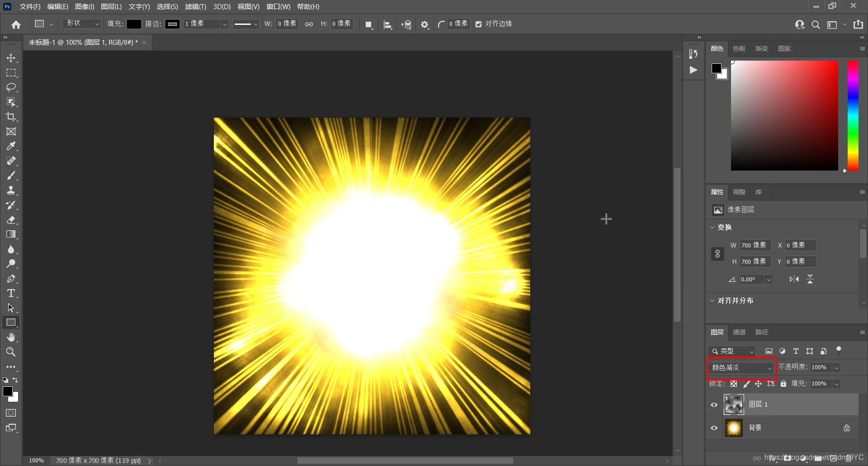Open the layer fill 100% dropdown arrow

[836, 384]
